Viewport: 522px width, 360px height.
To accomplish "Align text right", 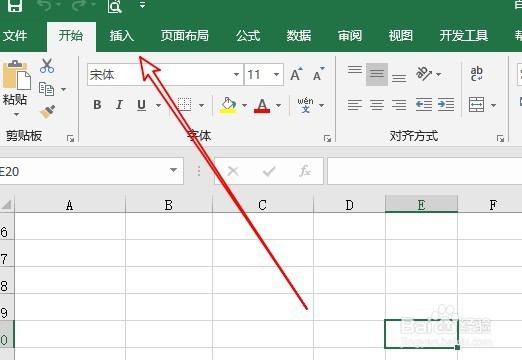I will coord(399,105).
